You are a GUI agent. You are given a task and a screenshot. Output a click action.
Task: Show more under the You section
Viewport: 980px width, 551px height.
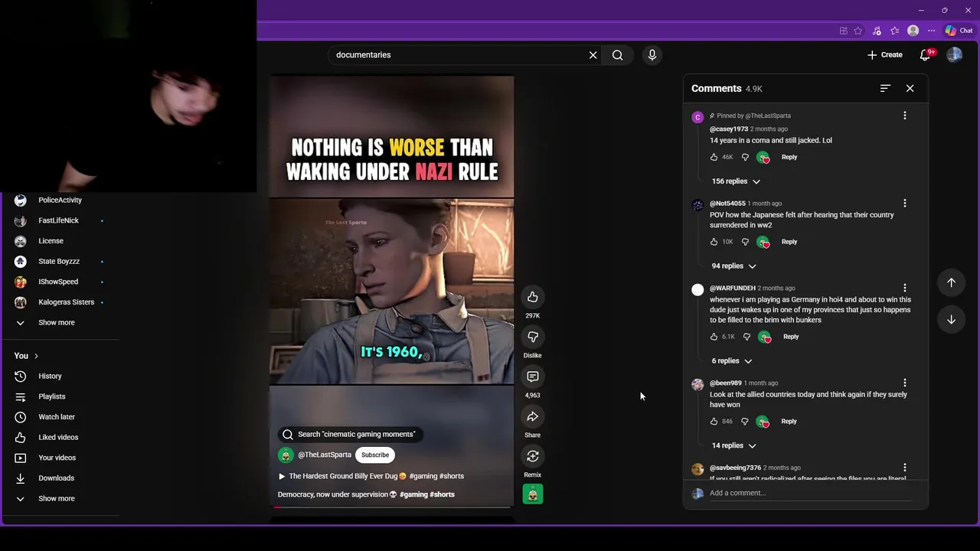pyautogui.click(x=57, y=499)
